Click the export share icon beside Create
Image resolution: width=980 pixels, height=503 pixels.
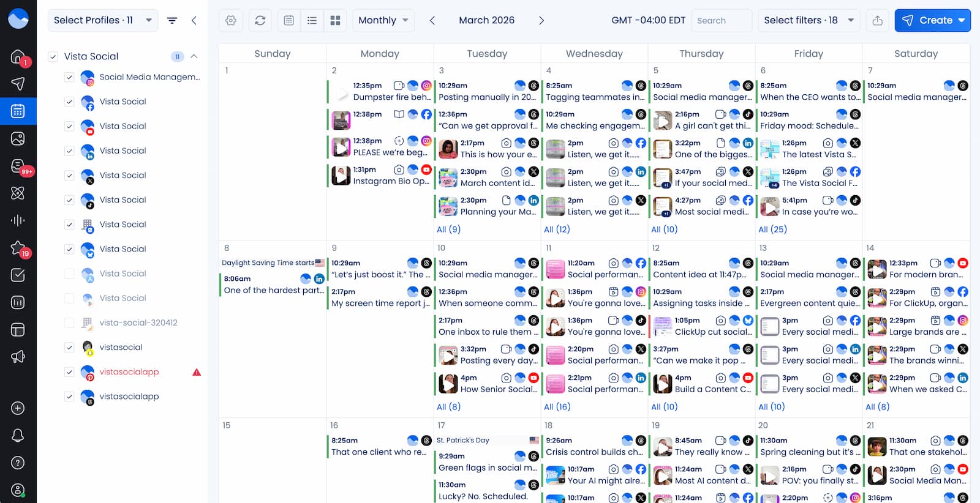pyautogui.click(x=877, y=20)
